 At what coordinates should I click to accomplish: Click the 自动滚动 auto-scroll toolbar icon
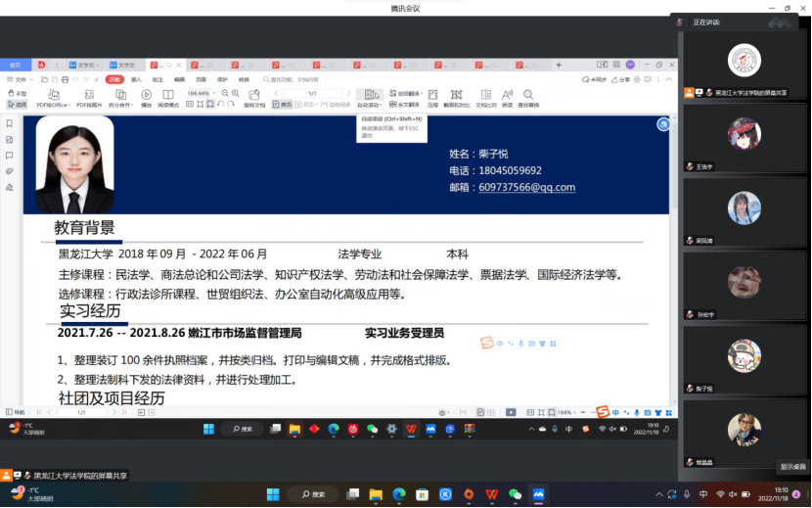370,96
